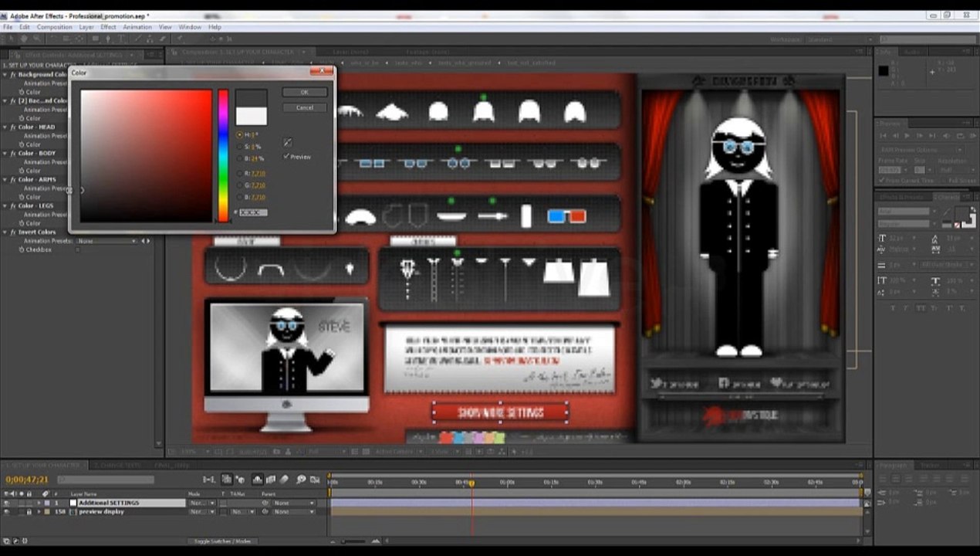Image resolution: width=980 pixels, height=556 pixels.
Task: Select the brightness radio button in Color dialog
Action: coord(239,158)
